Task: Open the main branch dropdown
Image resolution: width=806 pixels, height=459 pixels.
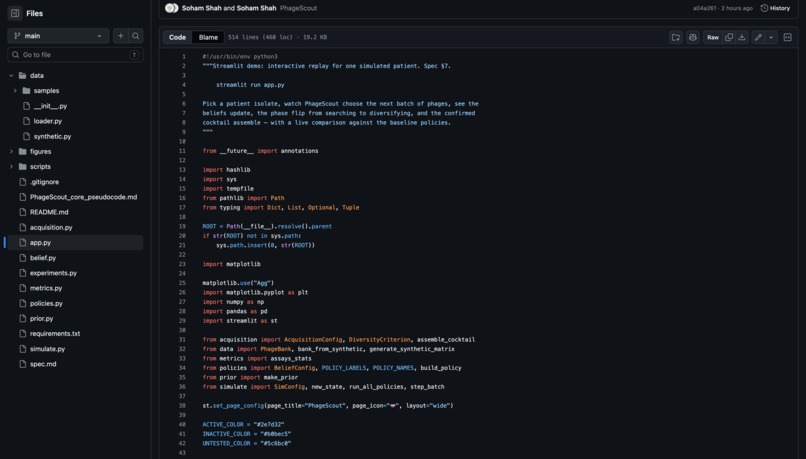Action: pyautogui.click(x=58, y=36)
